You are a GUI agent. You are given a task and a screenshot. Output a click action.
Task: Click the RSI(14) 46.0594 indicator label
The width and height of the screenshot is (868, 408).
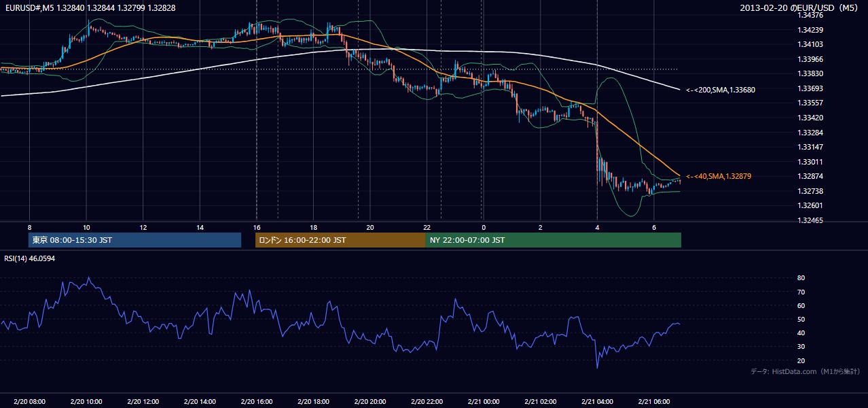point(30,258)
